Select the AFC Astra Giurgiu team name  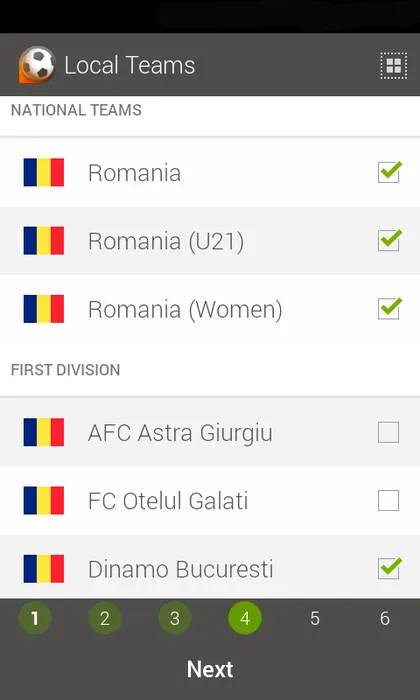click(x=180, y=433)
